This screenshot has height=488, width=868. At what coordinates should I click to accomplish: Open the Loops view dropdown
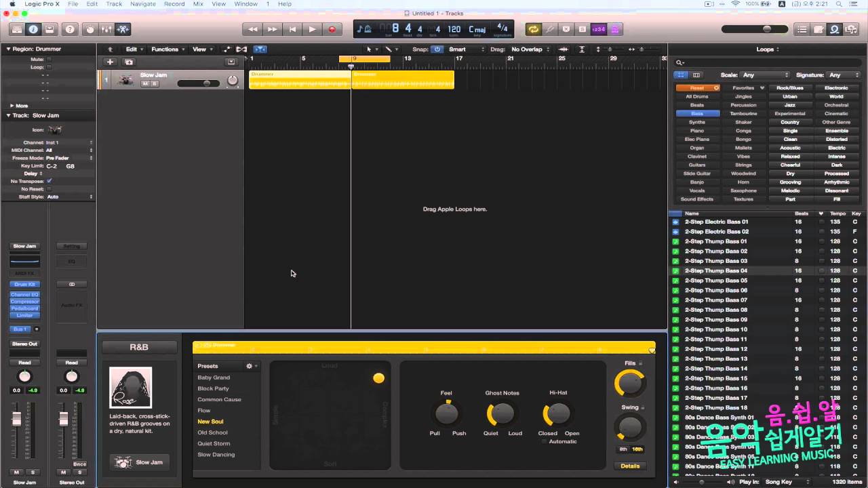pos(768,49)
